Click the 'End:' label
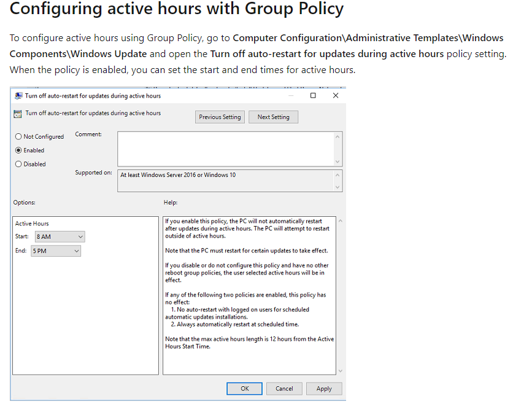513x420 pixels. pyautogui.click(x=21, y=251)
